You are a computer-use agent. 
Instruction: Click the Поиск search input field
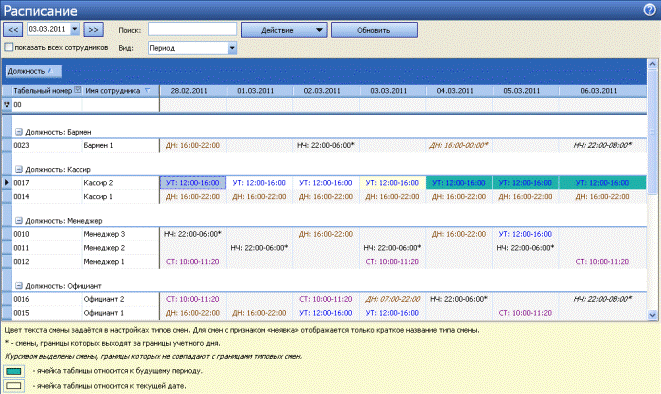tap(192, 29)
